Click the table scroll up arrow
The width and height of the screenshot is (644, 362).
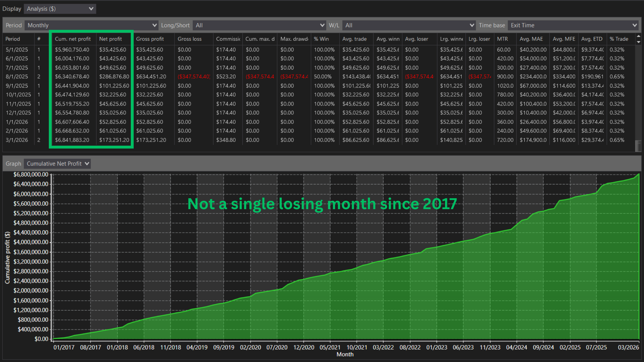point(638,37)
